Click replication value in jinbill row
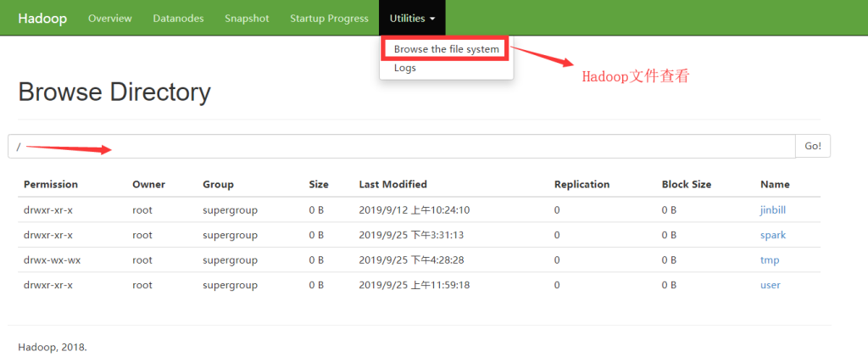Viewport: 868px width, 357px height. point(557,210)
